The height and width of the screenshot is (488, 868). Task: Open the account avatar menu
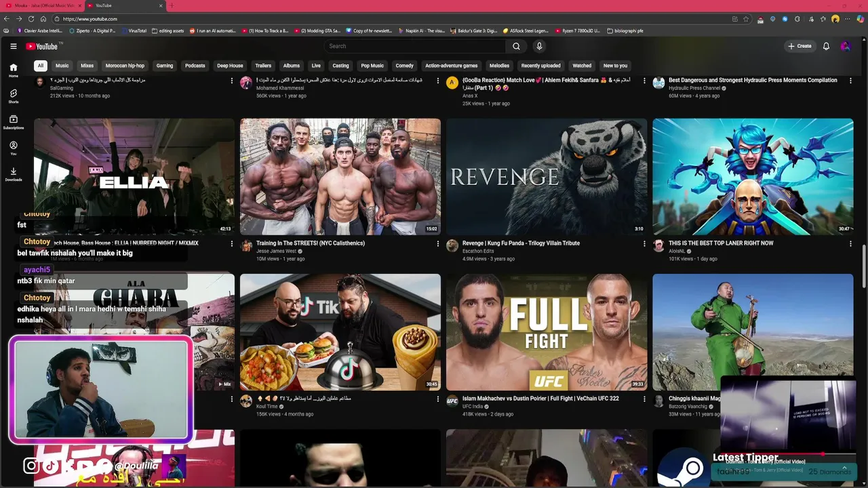point(845,46)
